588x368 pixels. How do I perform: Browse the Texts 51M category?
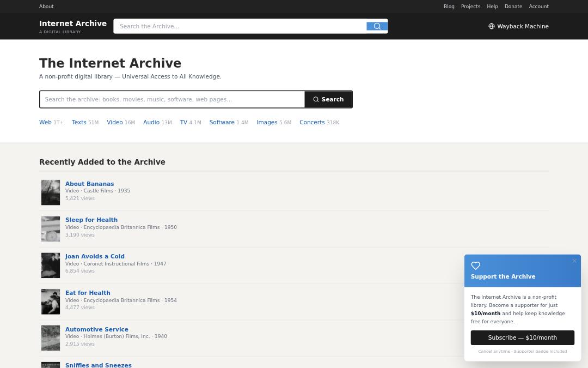click(x=85, y=123)
